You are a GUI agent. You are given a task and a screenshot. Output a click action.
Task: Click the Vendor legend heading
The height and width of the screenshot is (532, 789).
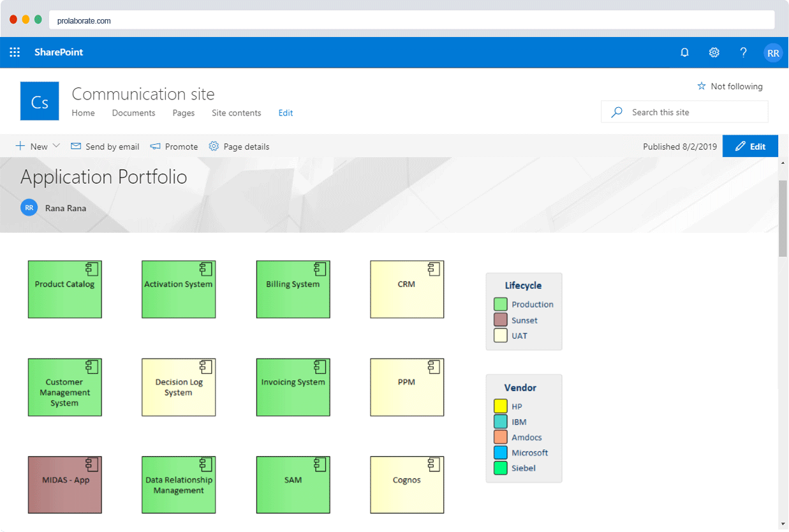point(520,388)
